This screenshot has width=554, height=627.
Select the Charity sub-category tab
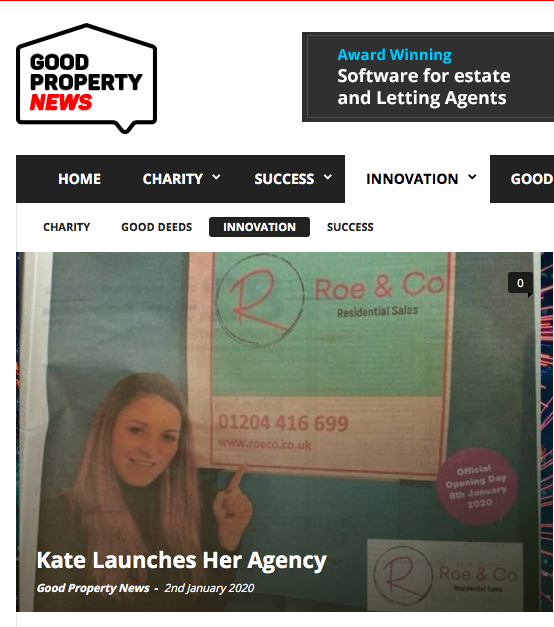tap(66, 227)
